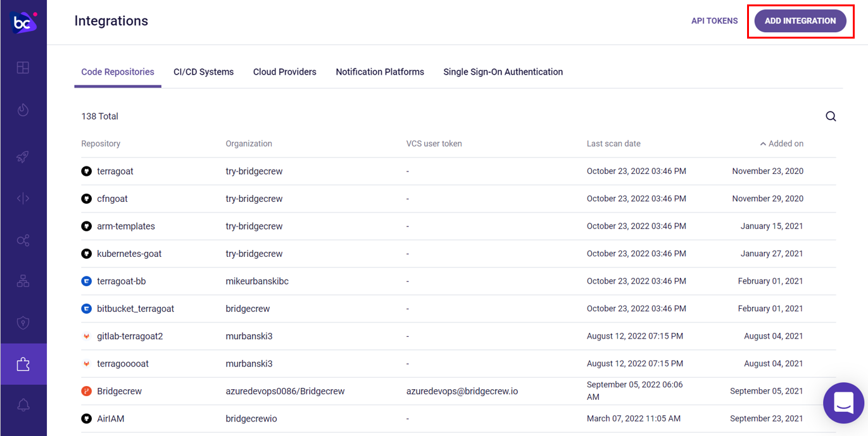Select the cfngoat repository name
Screen dimensions: 868x436
point(112,199)
